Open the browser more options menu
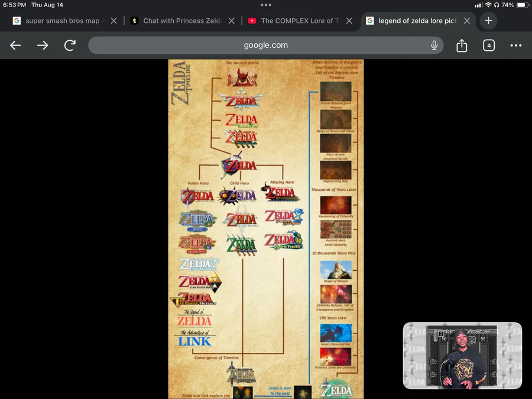The height and width of the screenshot is (399, 532). click(x=515, y=45)
